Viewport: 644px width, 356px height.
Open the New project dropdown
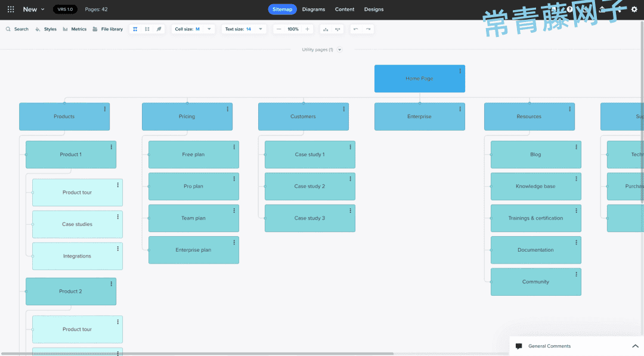point(33,9)
